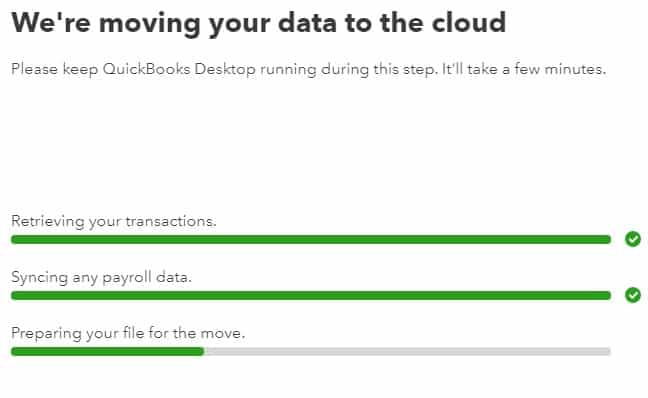
Task: Click the green filled part of Preparing bar
Action: (107, 352)
